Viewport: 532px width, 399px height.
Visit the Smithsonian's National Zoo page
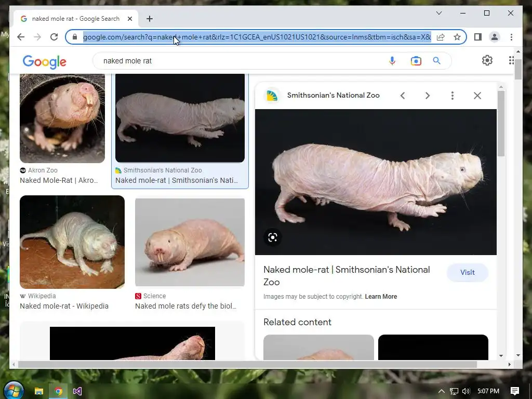pyautogui.click(x=468, y=272)
